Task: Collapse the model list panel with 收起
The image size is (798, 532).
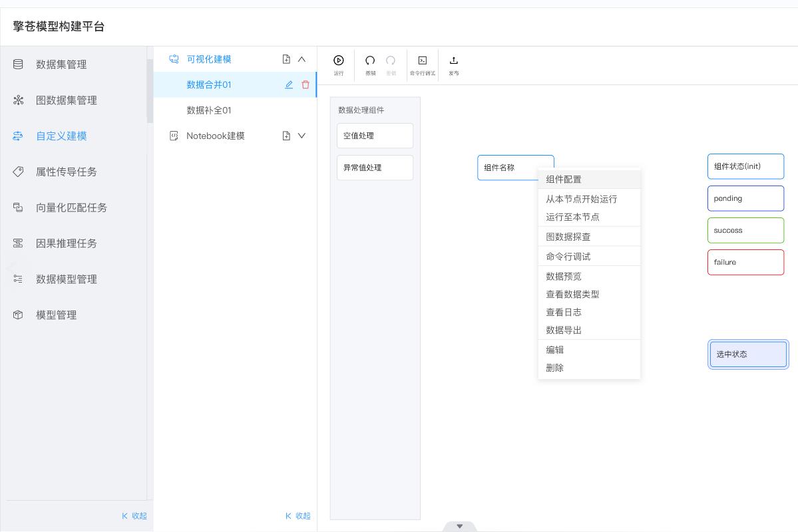Action: (x=298, y=516)
